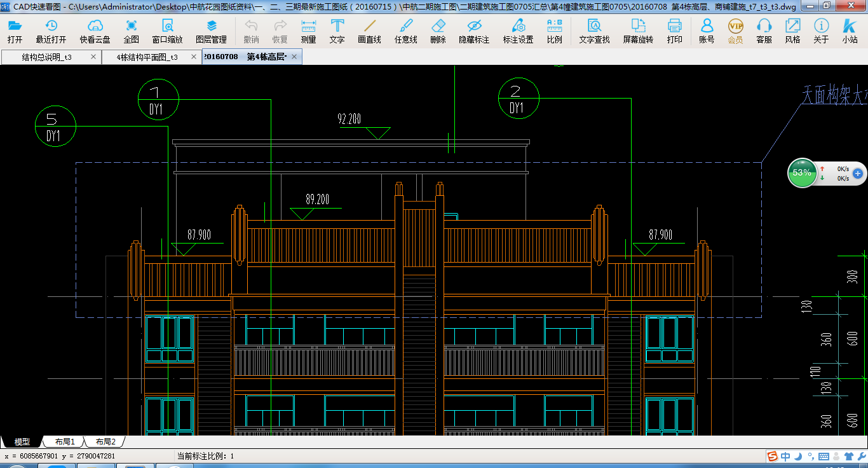868x468 pixels.
Task: Undo last action with 撤销
Action: click(x=252, y=31)
